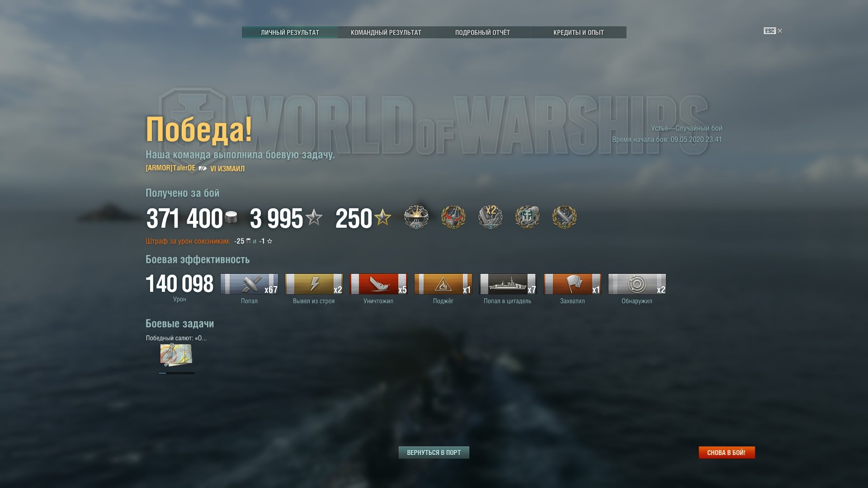Open the Подробный отчёт tab
Screen dimensions: 868x488
(482, 33)
